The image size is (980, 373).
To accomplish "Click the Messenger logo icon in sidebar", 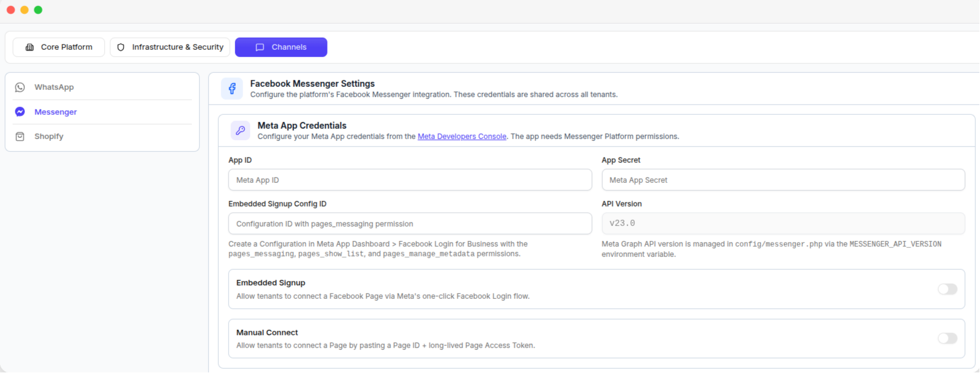I will tap(20, 112).
